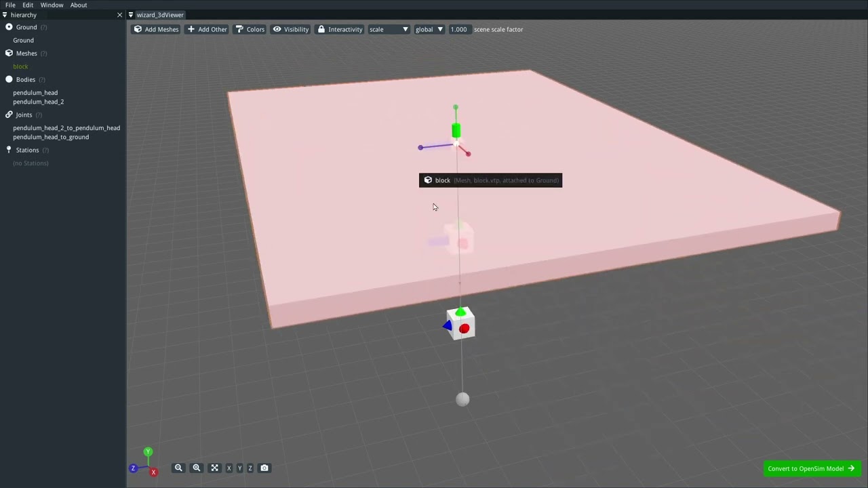
Task: Click Convert to OpenSim Model button
Action: tap(812, 468)
